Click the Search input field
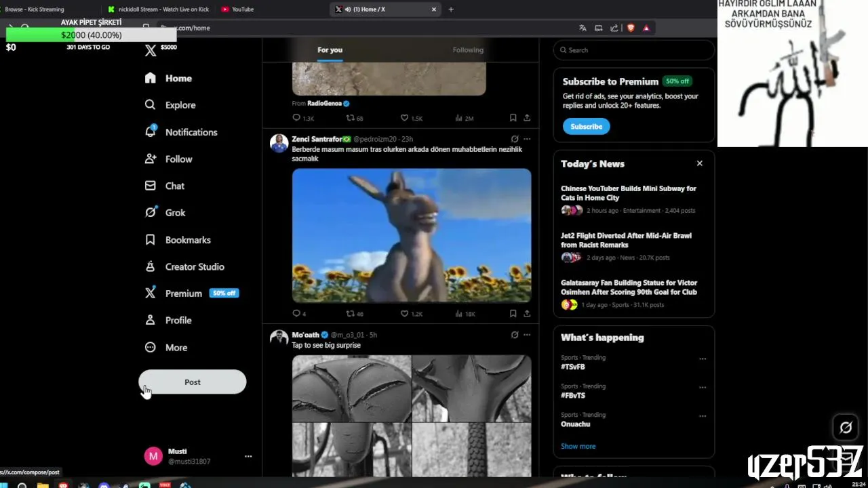The image size is (868, 488). click(634, 50)
